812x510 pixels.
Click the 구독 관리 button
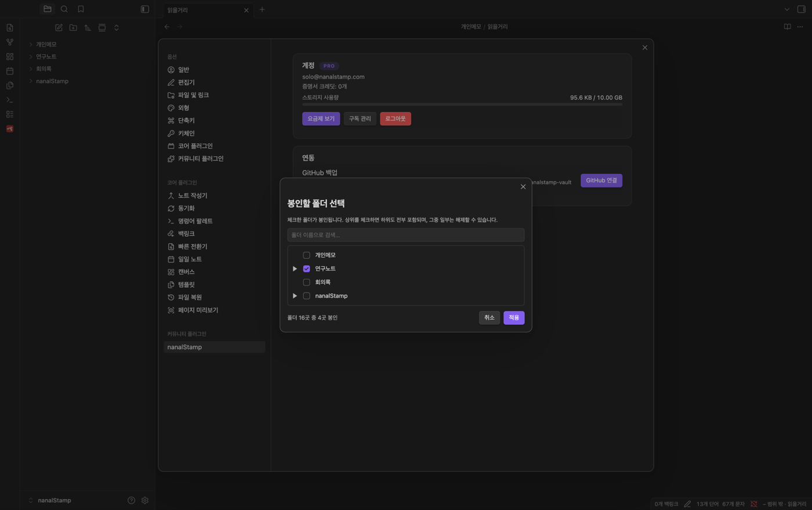click(x=360, y=119)
